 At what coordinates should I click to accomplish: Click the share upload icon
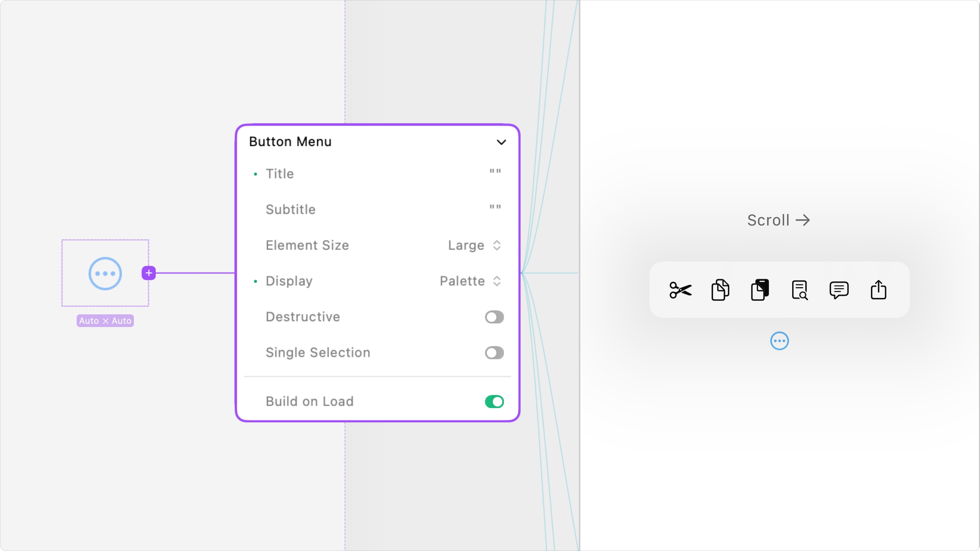tap(878, 290)
